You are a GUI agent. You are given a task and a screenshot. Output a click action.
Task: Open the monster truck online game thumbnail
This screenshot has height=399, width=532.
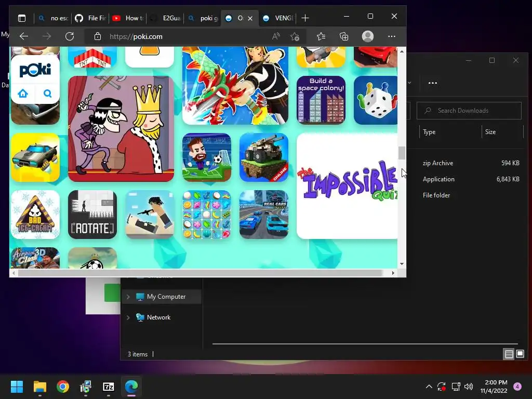(x=263, y=157)
